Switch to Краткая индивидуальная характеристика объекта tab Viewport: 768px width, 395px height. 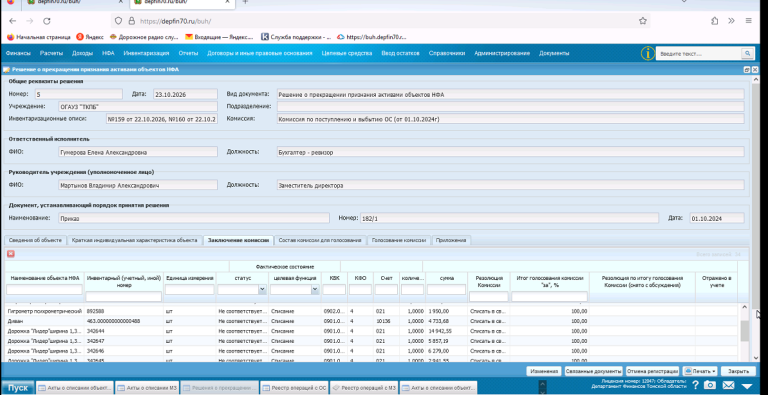(134, 240)
